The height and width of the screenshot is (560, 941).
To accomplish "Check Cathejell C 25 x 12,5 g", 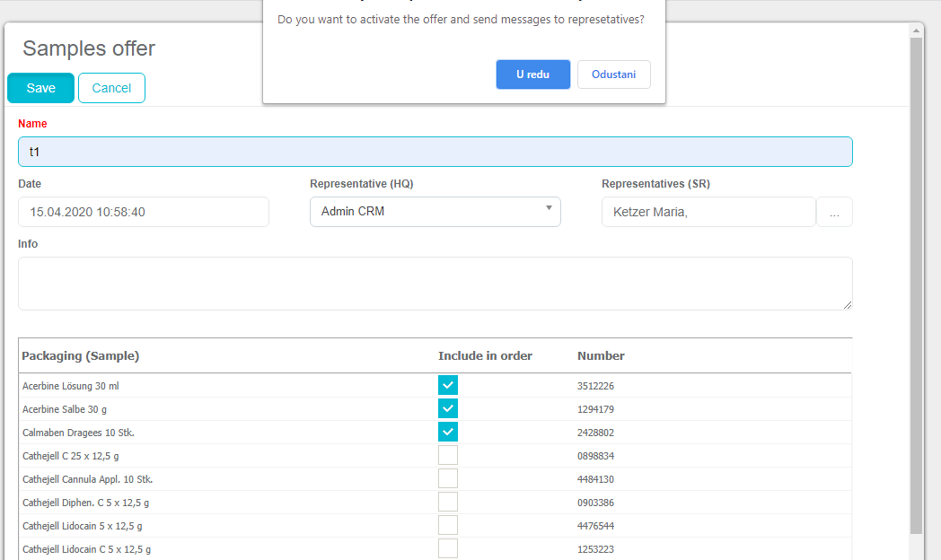I will (448, 455).
